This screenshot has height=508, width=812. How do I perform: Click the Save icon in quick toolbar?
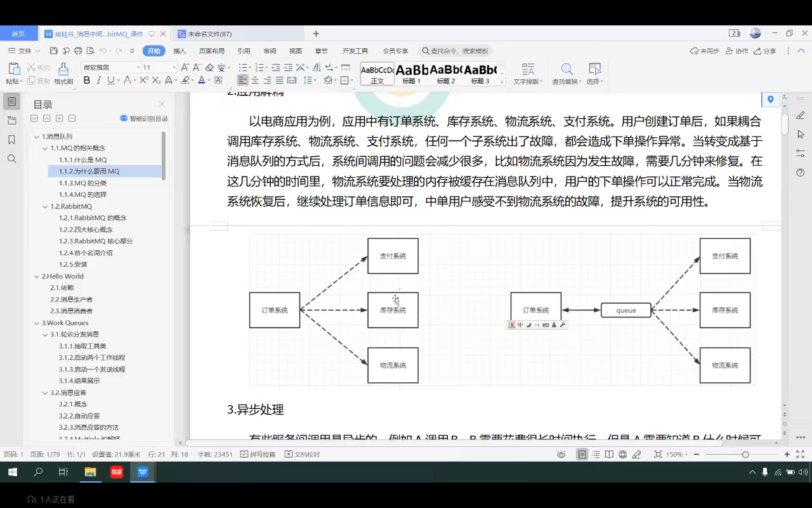coord(53,51)
